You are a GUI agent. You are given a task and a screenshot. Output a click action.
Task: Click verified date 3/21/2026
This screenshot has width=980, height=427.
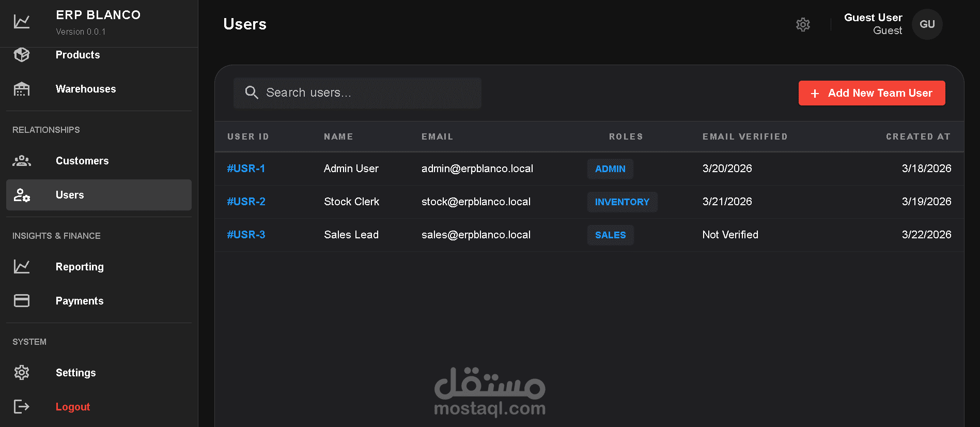[727, 202]
